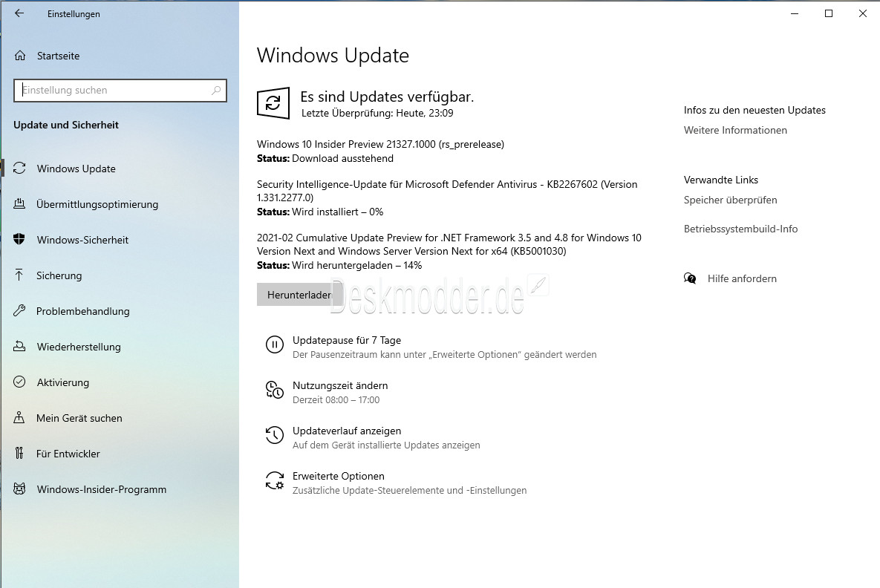The image size is (880, 588).
Task: Open Erweiterte Optionen
Action: click(339, 476)
